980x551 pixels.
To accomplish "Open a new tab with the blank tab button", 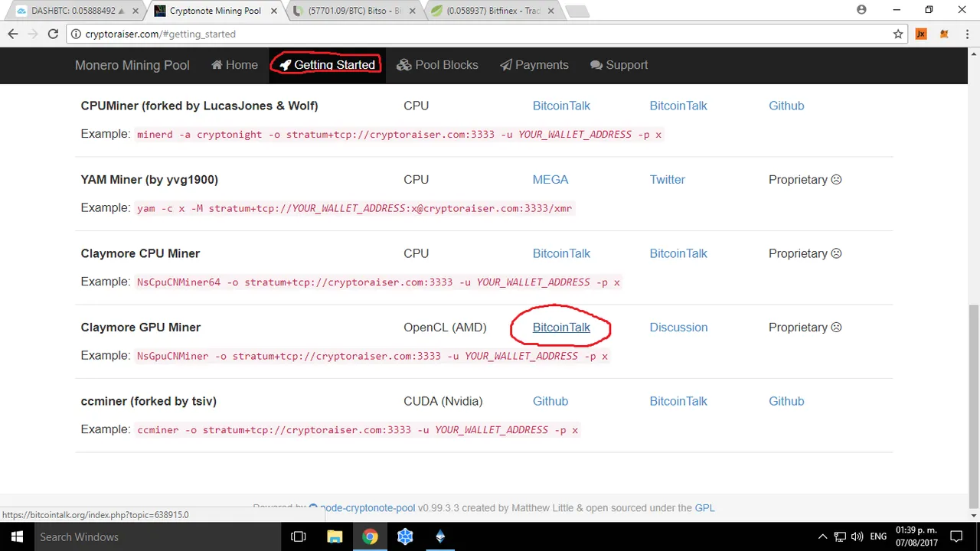I will [x=577, y=11].
